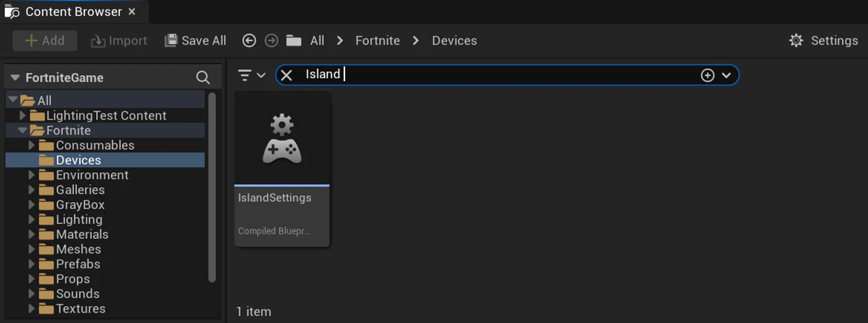Collapse the Fortnite folder tree
This screenshot has width=868, height=323.
pyautogui.click(x=22, y=130)
